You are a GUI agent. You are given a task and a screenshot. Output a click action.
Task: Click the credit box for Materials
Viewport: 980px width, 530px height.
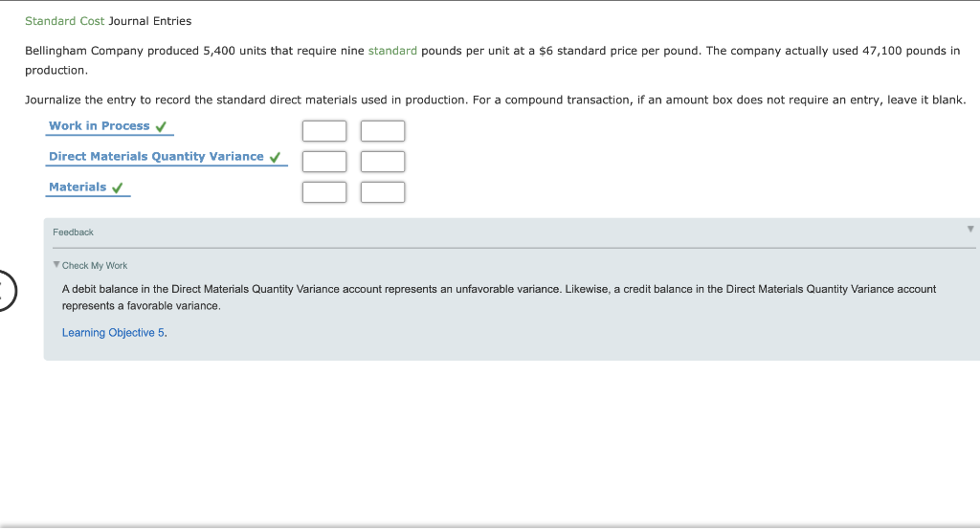[x=383, y=192]
